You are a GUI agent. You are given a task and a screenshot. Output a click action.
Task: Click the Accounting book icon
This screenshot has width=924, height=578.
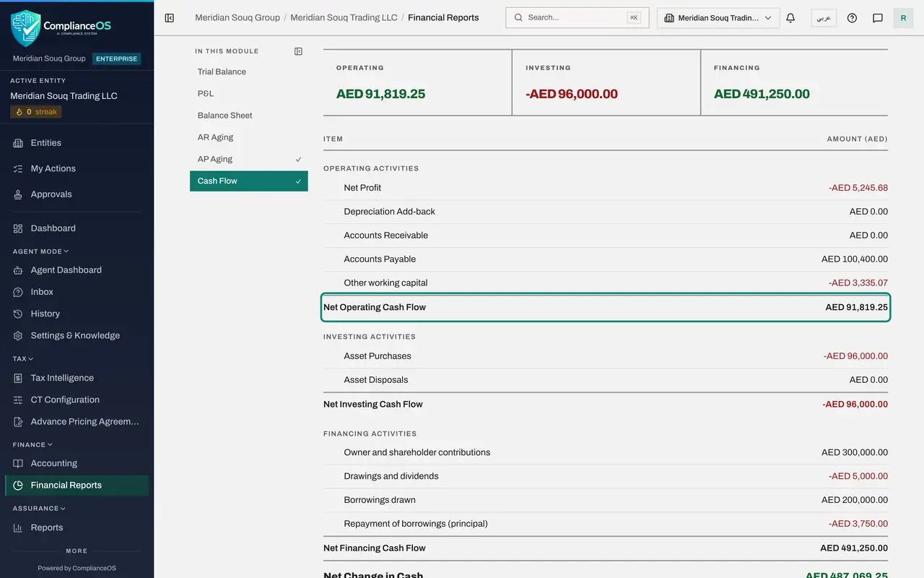[18, 463]
